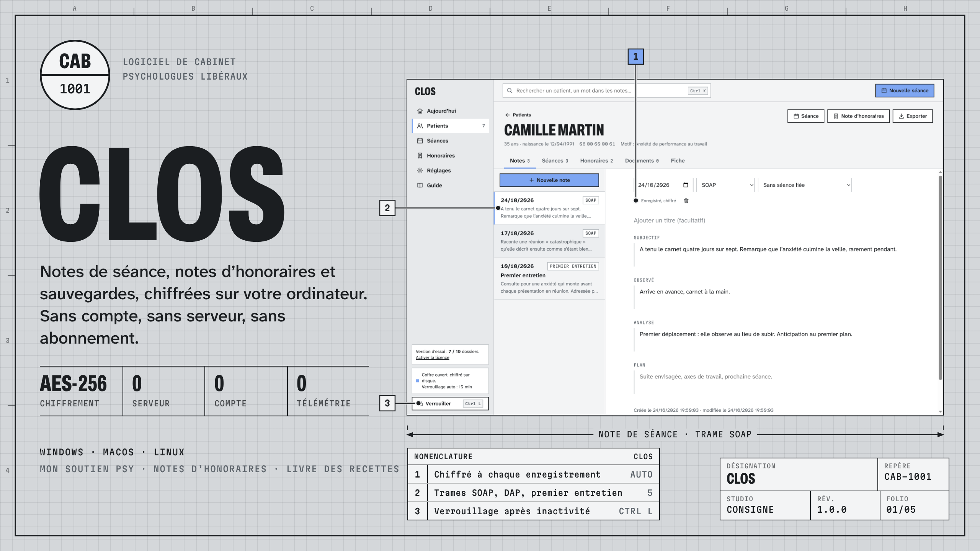Export the patient file with Exporter
Viewport: 980px width, 551px height.
coord(913,116)
